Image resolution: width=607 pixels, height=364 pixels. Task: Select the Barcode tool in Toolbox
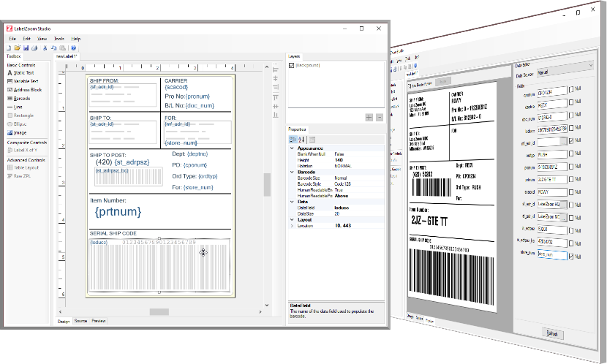[18, 98]
